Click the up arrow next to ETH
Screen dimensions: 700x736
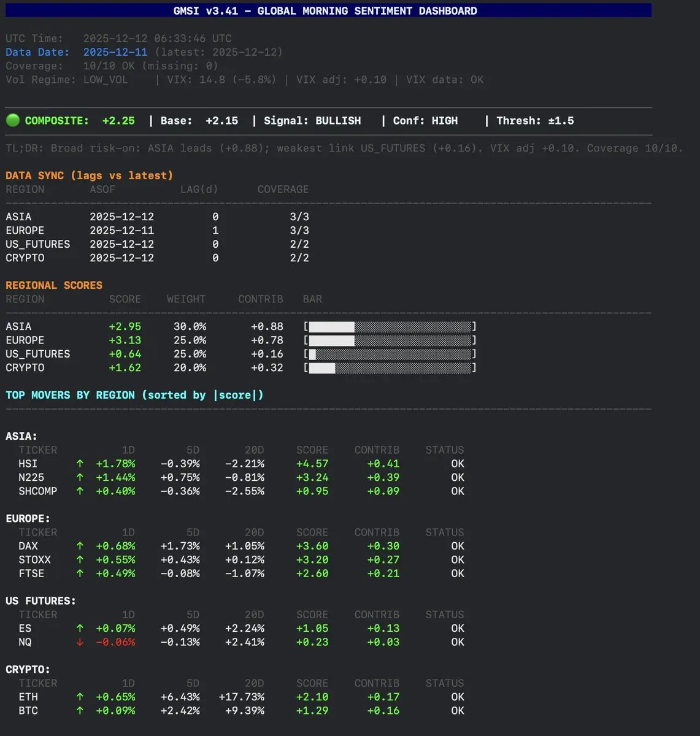(80, 697)
